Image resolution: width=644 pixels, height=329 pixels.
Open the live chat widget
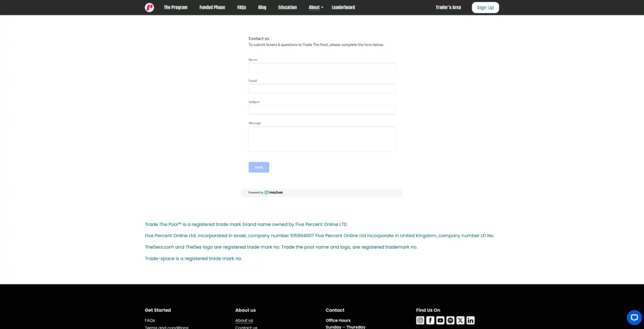(634, 317)
